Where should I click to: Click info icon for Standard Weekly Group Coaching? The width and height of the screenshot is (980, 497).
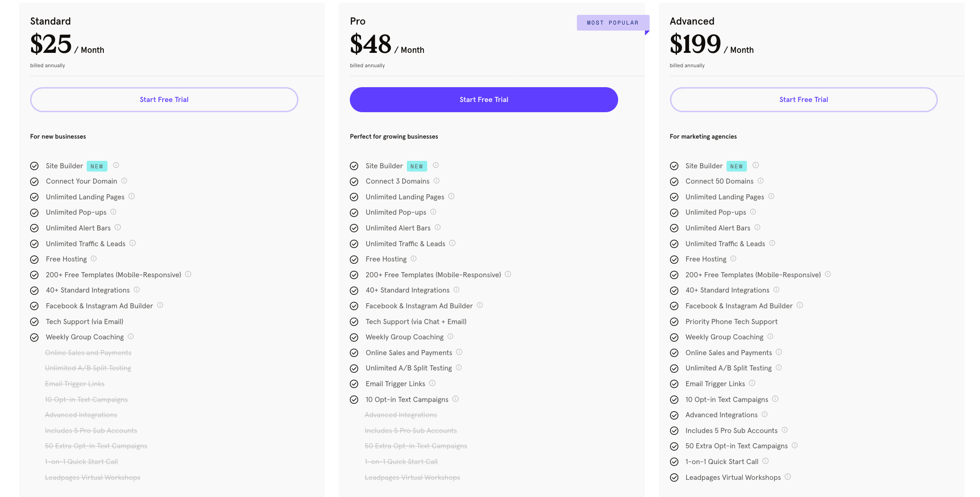click(131, 337)
